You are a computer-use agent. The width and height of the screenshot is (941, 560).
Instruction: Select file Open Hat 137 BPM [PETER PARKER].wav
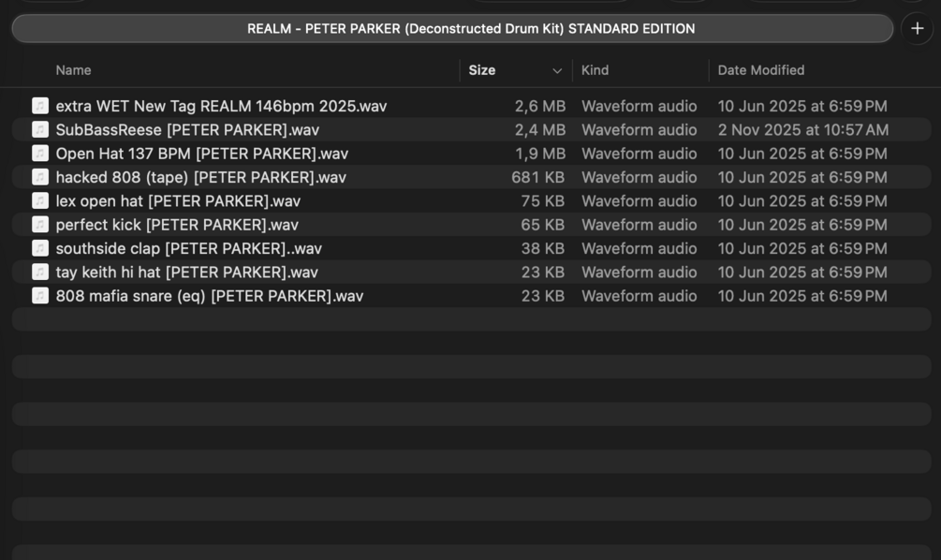click(202, 154)
